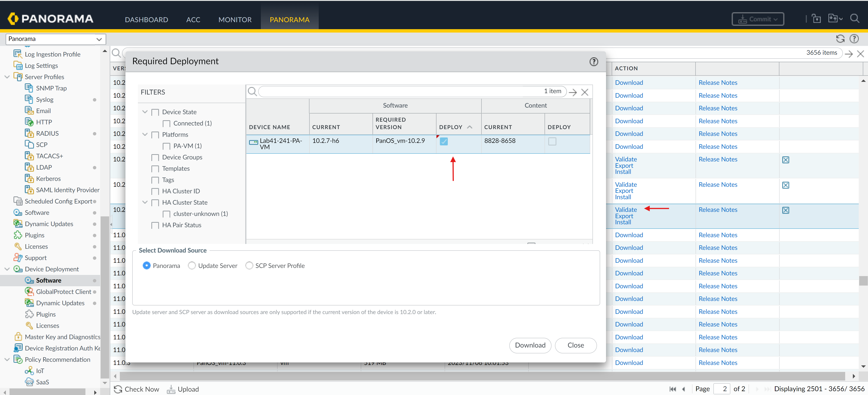Click the Download button in dialog
The width and height of the screenshot is (868, 395).
tap(530, 345)
